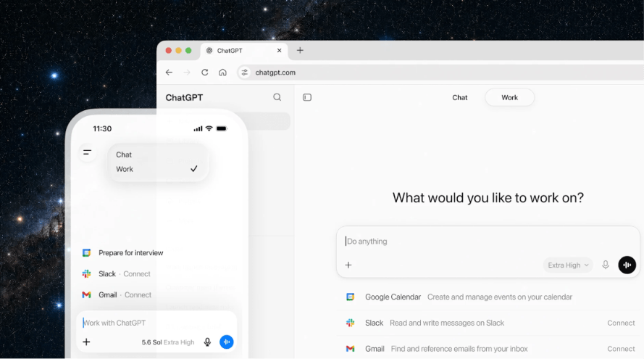Reload the chatgpt.com page
This screenshot has height=359, width=644.
point(204,73)
